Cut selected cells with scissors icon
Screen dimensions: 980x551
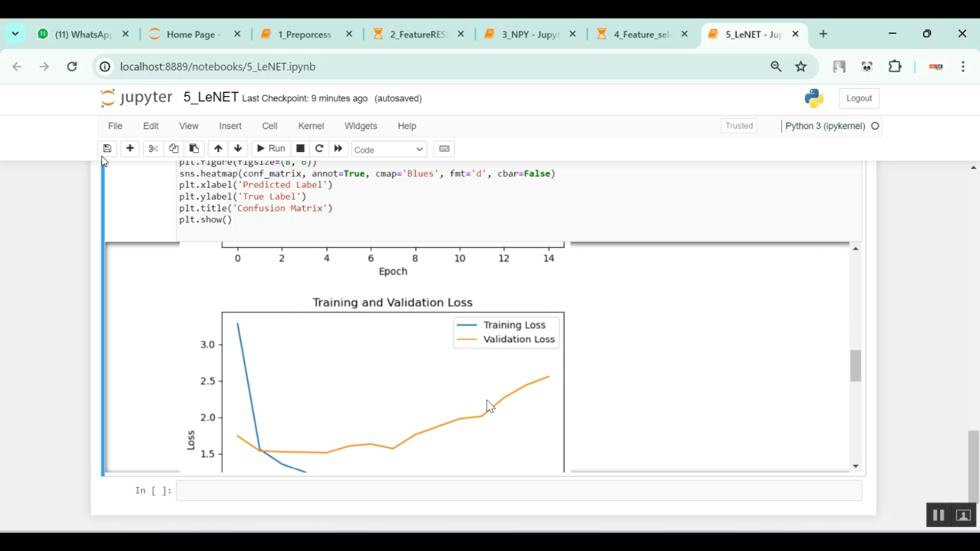[153, 149]
